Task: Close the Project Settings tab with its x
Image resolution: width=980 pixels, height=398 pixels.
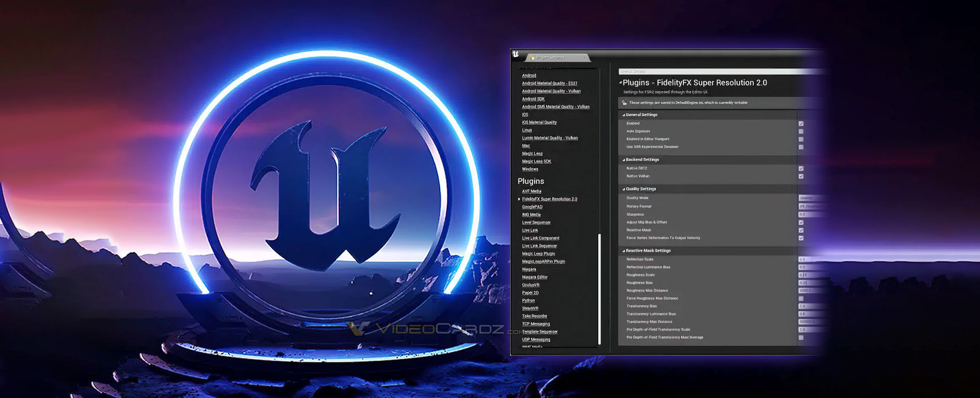Action: point(584,58)
